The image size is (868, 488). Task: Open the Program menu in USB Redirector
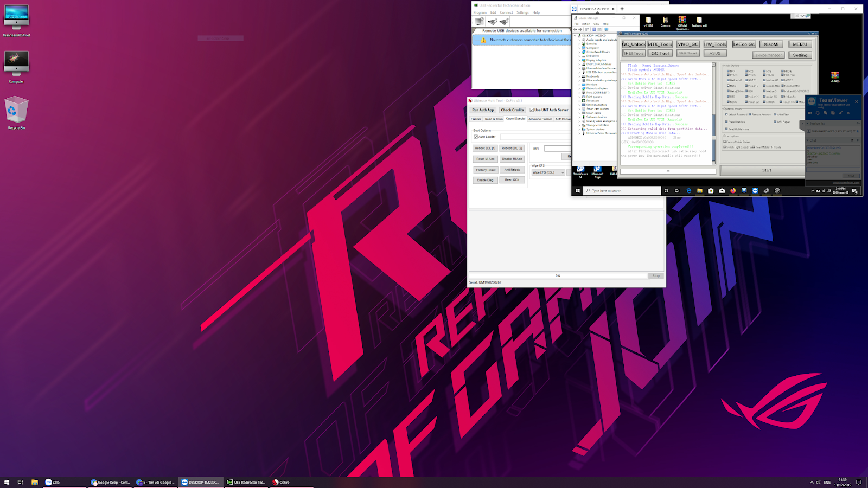480,12
